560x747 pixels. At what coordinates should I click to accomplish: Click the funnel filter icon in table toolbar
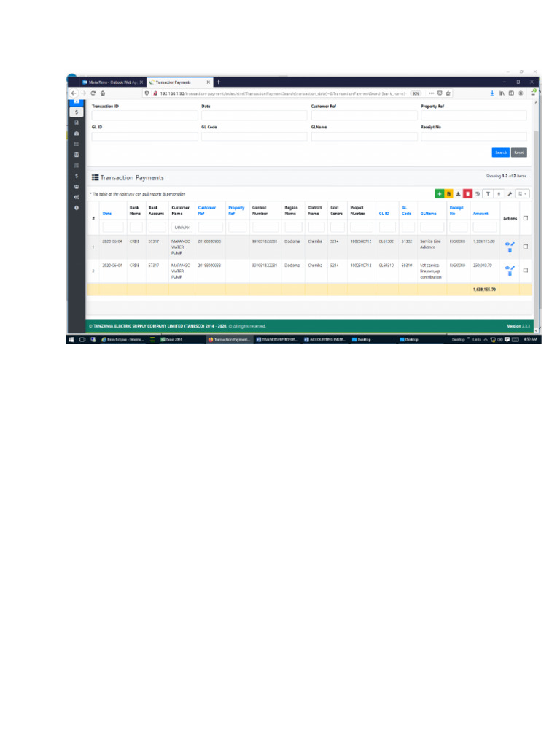pos(488,194)
